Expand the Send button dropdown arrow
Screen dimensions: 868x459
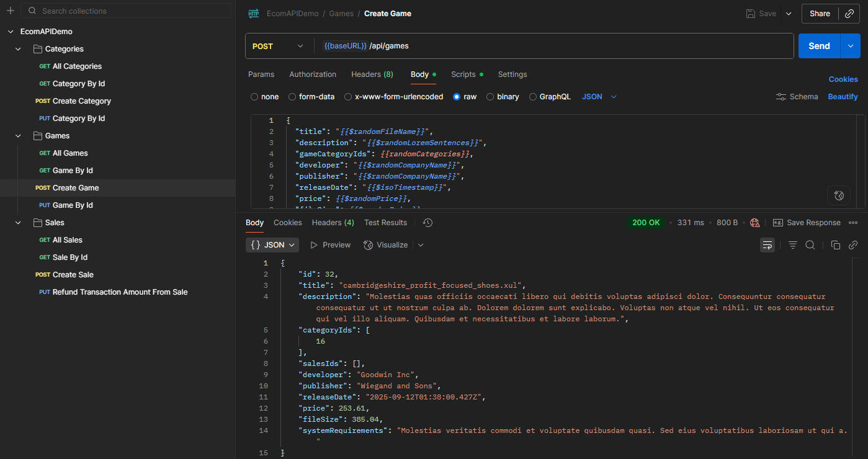coord(850,46)
